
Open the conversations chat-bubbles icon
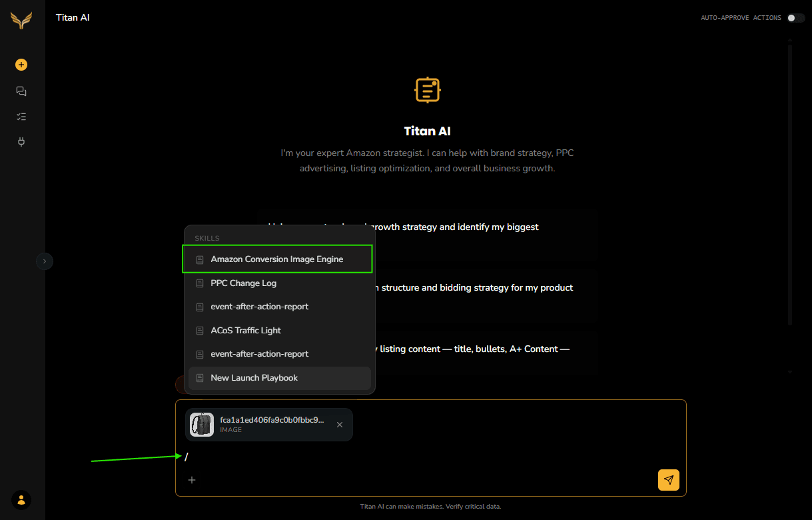pyautogui.click(x=21, y=91)
